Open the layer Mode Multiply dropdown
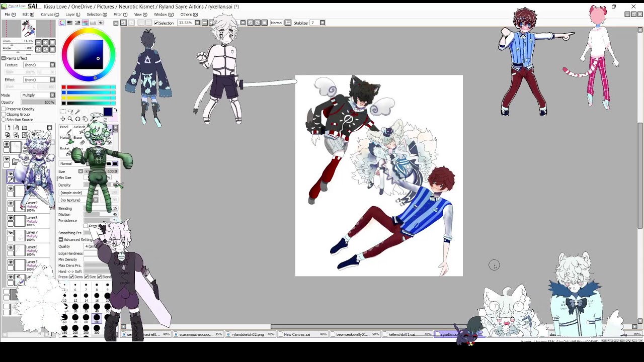The image size is (644, 362). [x=38, y=95]
